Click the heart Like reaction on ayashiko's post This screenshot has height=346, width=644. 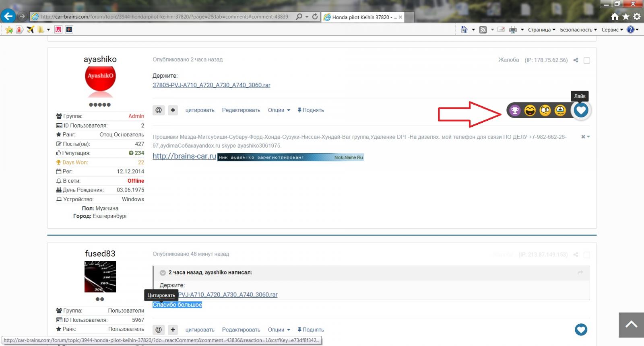581,110
